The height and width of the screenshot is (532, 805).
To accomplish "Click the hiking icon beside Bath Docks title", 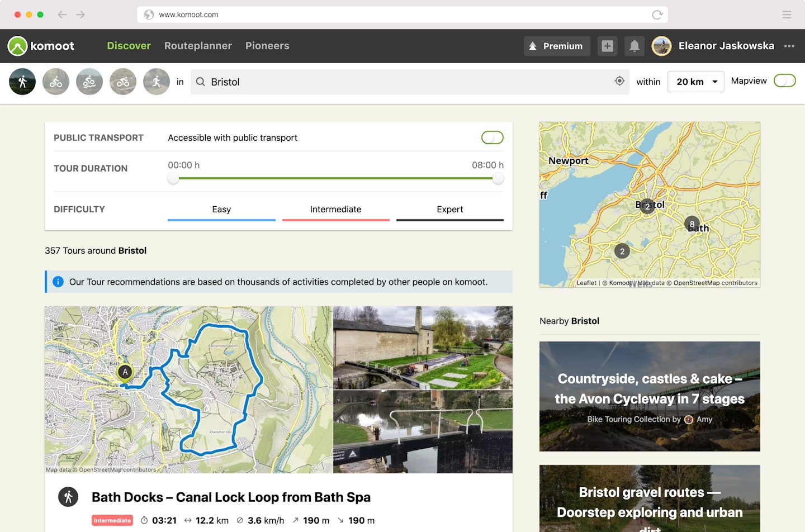I will point(68,497).
